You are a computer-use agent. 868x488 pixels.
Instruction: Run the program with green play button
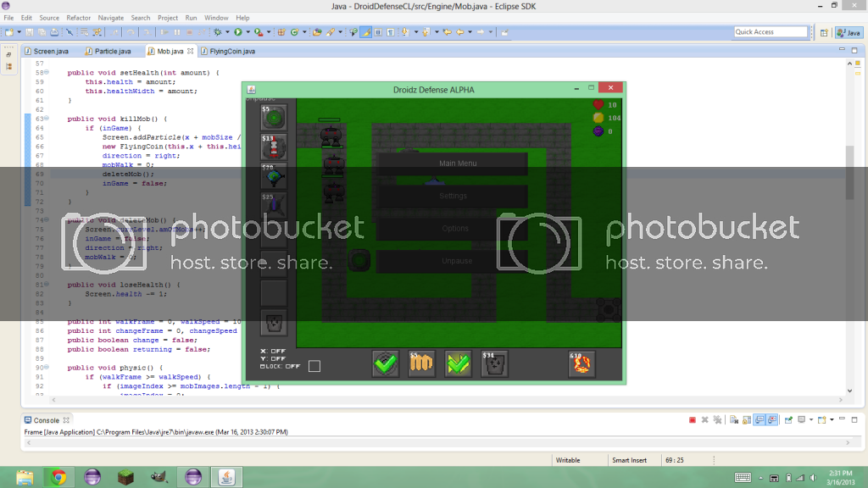(x=238, y=32)
